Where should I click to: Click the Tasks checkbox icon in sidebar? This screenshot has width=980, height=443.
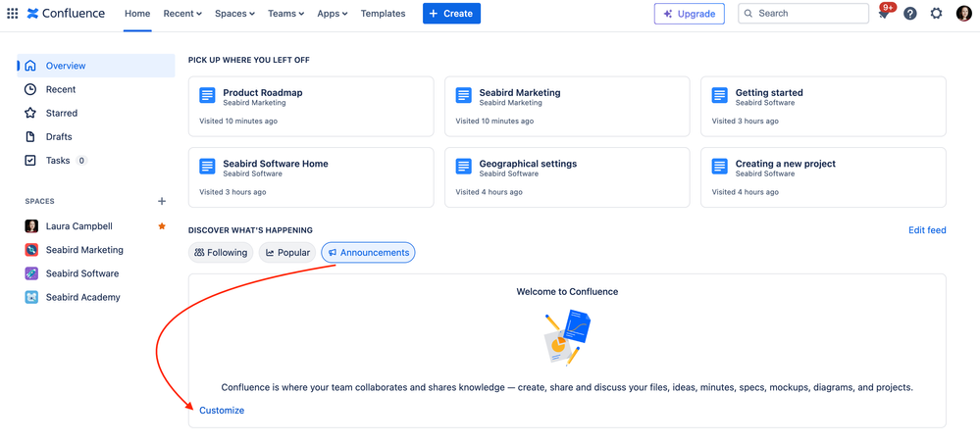point(30,161)
